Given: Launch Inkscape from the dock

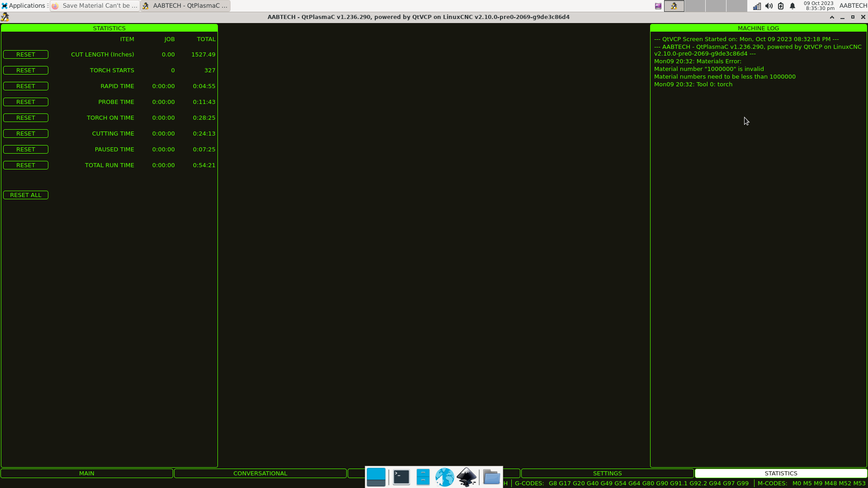Looking at the screenshot, I should point(467,477).
